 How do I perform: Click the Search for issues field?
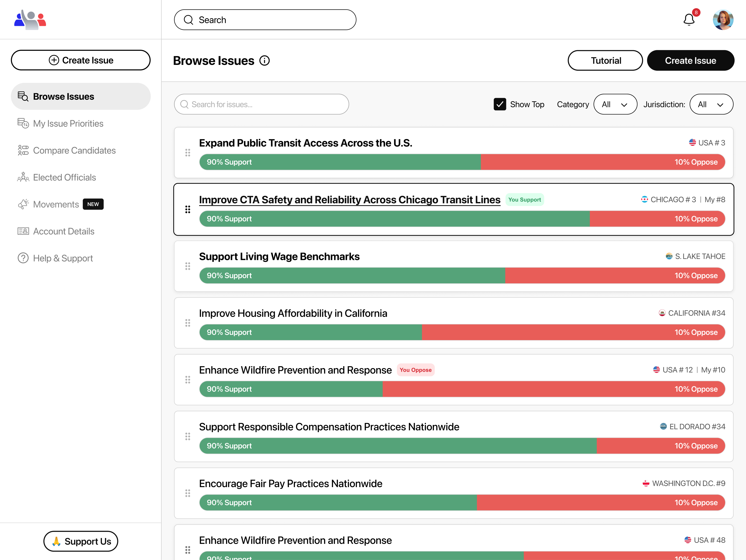tap(261, 104)
